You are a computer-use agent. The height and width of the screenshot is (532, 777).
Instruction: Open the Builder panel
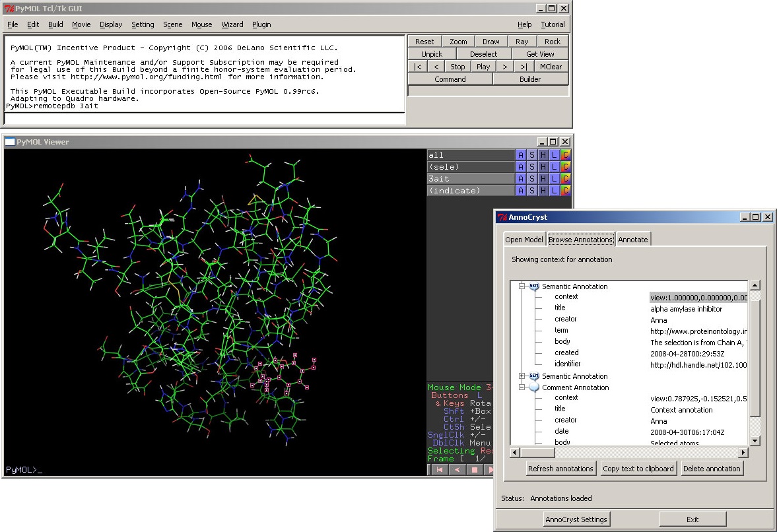[x=530, y=79]
